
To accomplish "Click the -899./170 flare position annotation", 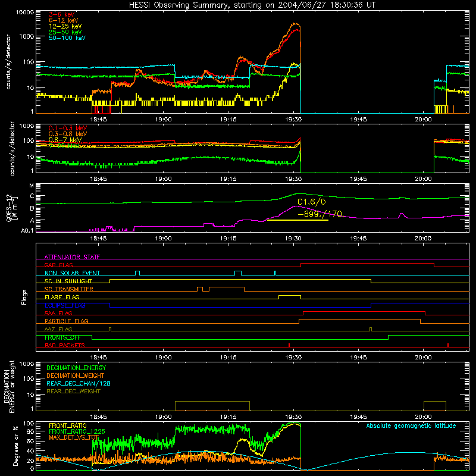I will pos(320,214).
